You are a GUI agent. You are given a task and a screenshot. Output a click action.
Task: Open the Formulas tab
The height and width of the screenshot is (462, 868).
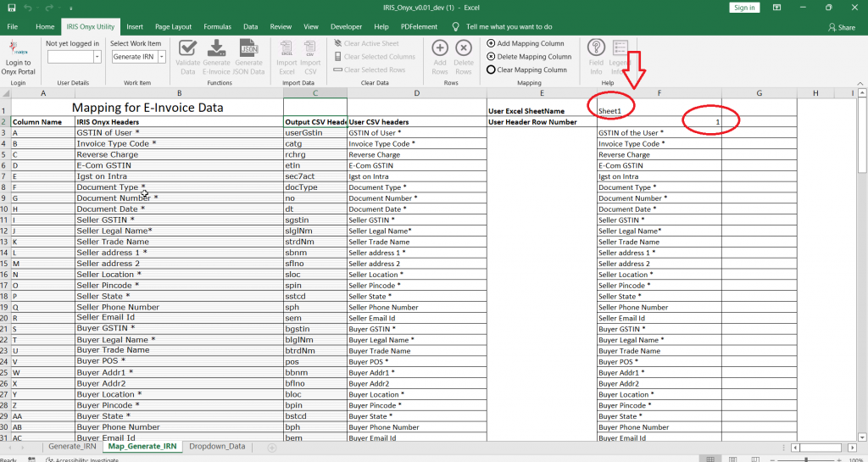tap(217, 26)
